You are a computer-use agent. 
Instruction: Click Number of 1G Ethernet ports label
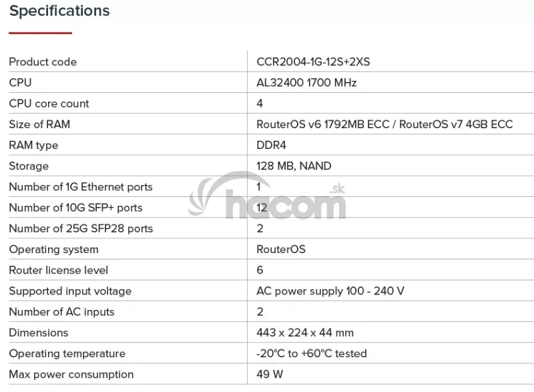(81, 187)
